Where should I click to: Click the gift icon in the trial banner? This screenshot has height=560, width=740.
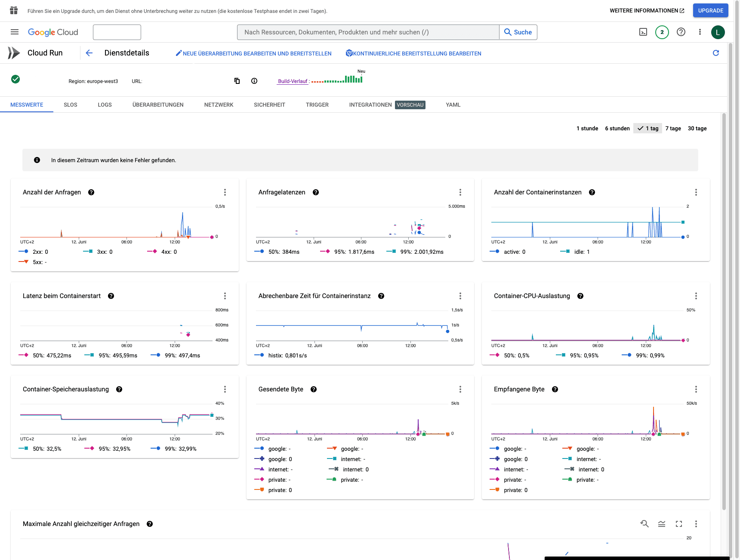[x=14, y=10]
